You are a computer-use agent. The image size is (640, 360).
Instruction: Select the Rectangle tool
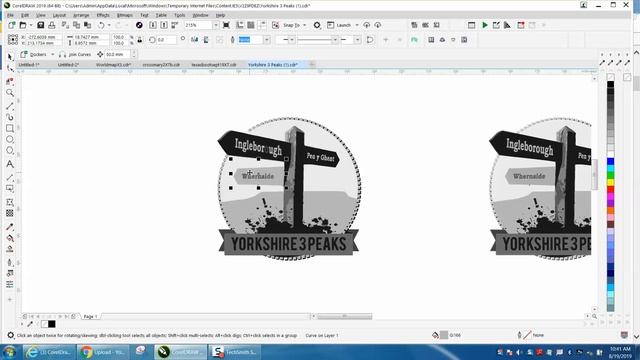10,129
